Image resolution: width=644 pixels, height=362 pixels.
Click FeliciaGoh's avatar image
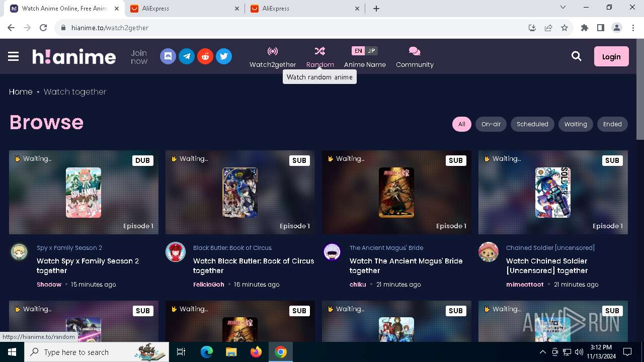176,252
